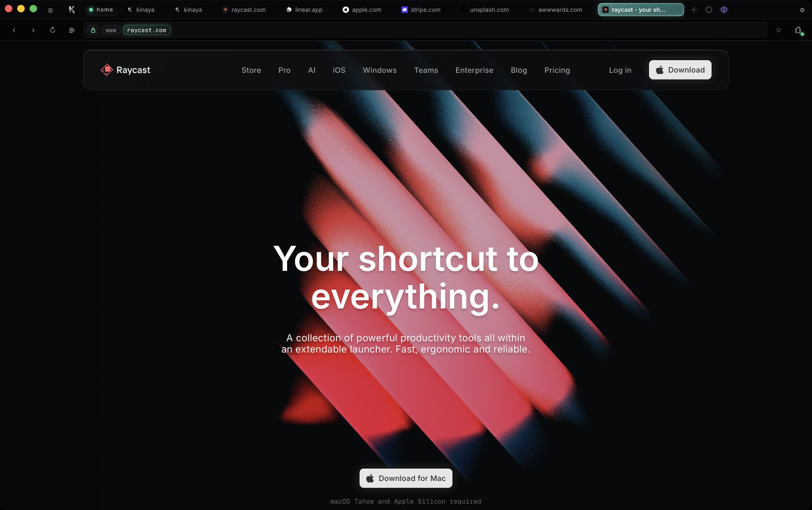Image resolution: width=812 pixels, height=510 pixels.
Task: Click the purple split-circle icon in tab bar
Action: (724, 10)
